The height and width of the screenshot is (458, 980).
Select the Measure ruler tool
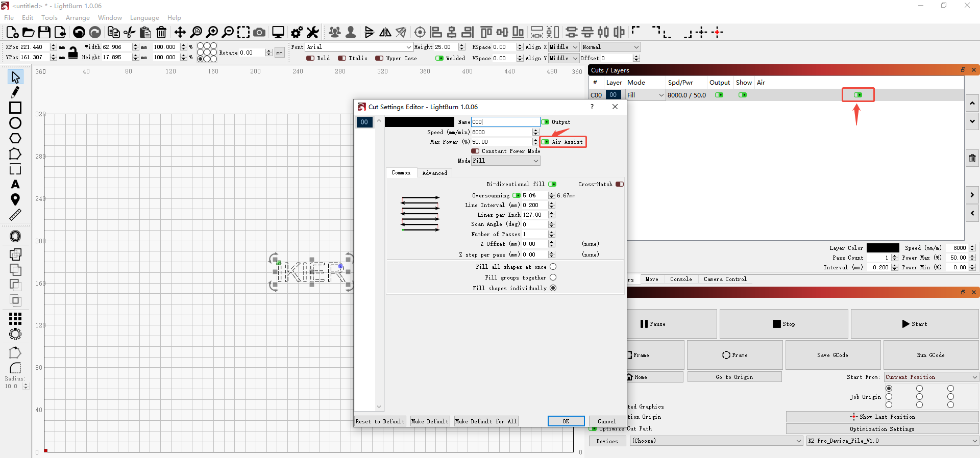[x=15, y=215]
